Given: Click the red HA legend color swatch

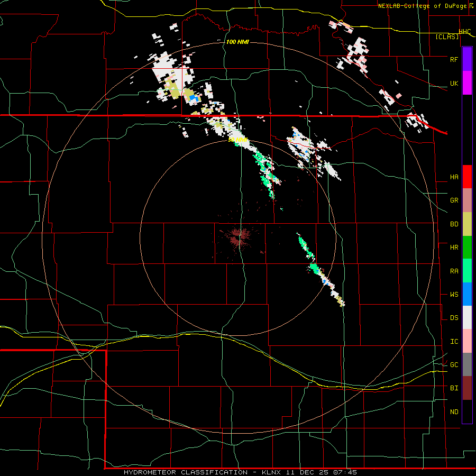Looking at the screenshot, I should pyautogui.click(x=467, y=177).
